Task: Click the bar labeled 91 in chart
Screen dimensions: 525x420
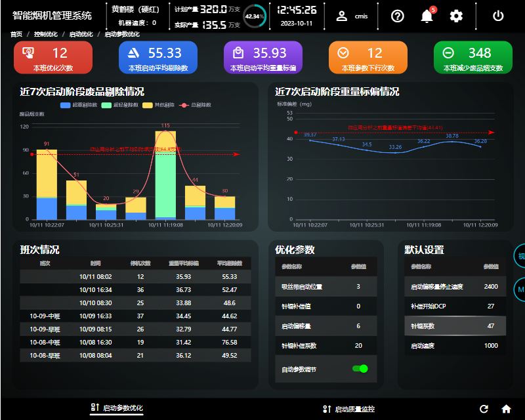Action: coord(47,184)
